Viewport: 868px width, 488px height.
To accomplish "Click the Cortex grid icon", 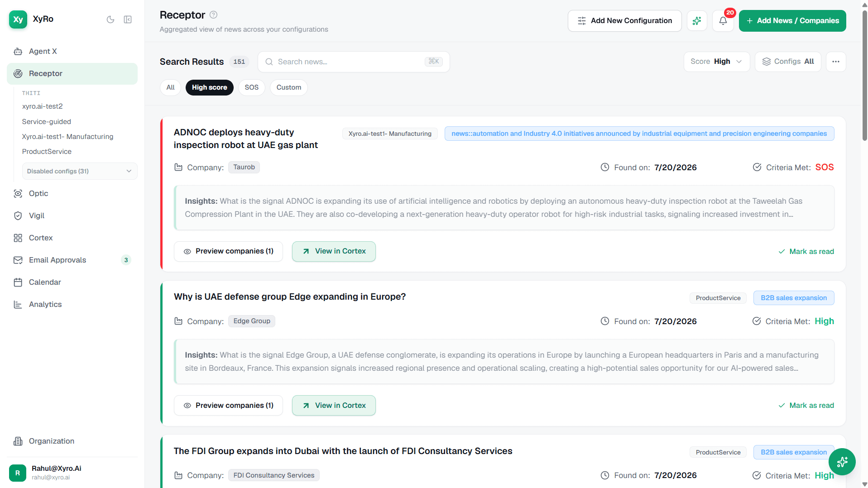I will pyautogui.click(x=18, y=238).
